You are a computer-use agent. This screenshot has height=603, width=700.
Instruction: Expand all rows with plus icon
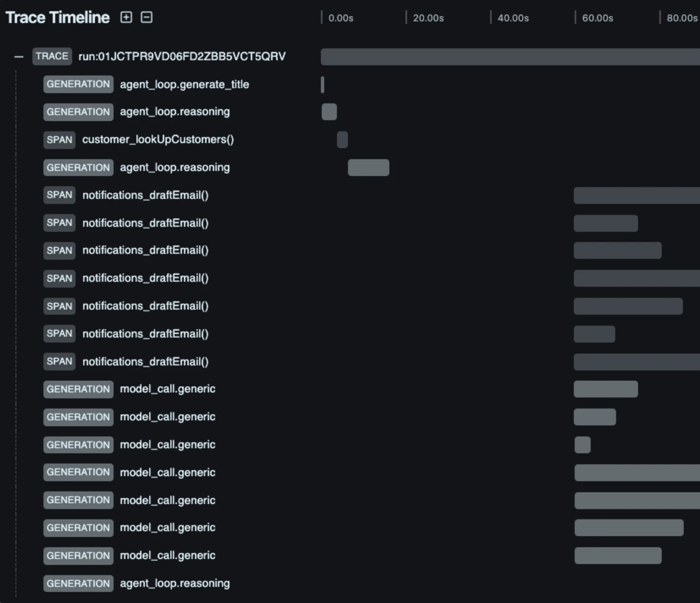tap(126, 17)
